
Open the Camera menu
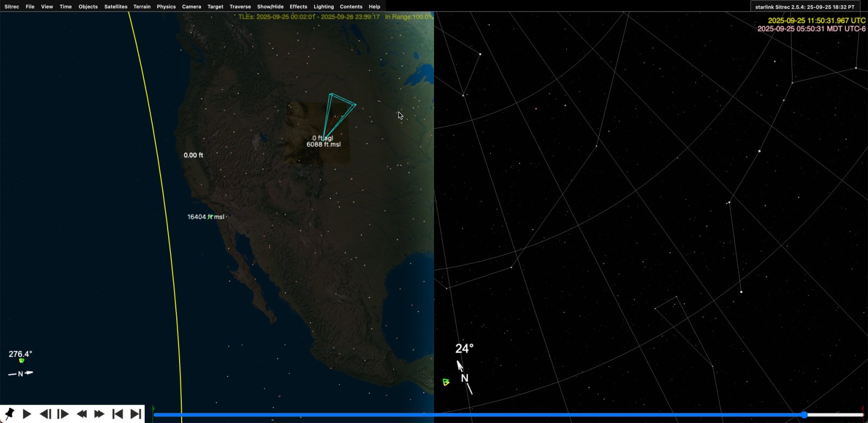[x=191, y=7]
